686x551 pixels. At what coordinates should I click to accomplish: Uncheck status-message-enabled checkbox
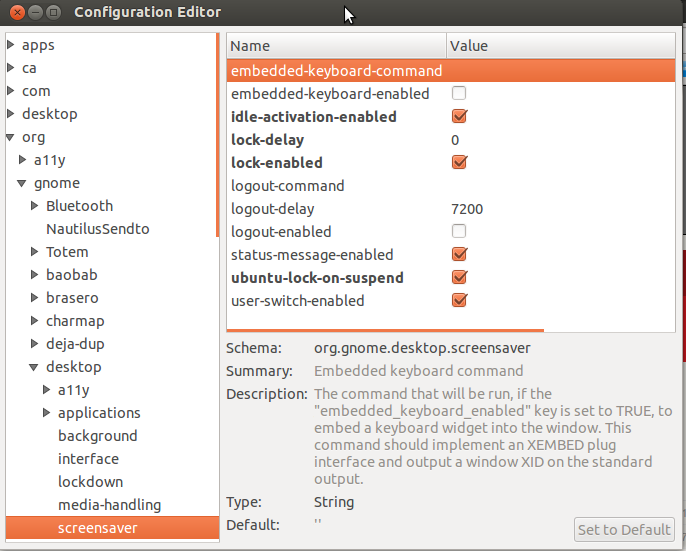[x=459, y=254]
